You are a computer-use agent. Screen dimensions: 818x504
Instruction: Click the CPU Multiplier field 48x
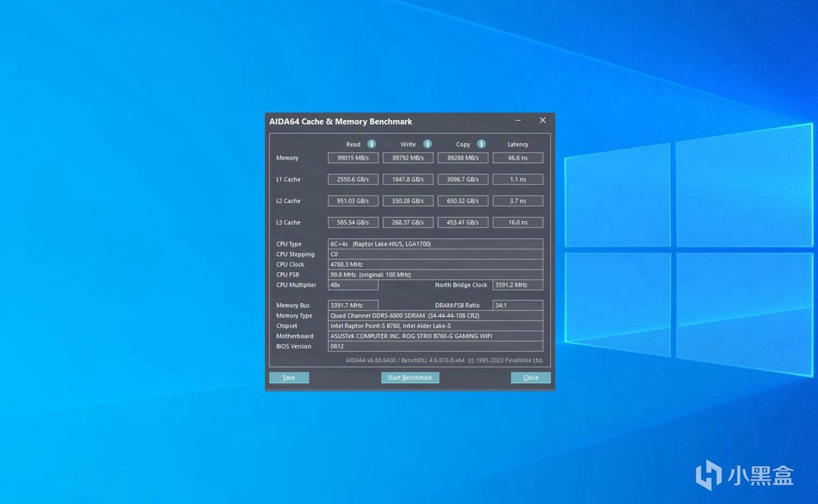click(x=353, y=285)
